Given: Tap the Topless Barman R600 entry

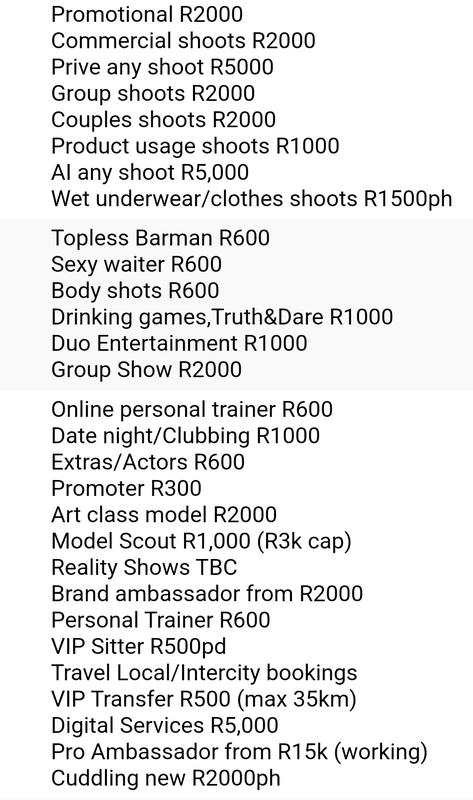Looking at the screenshot, I should point(160,238).
